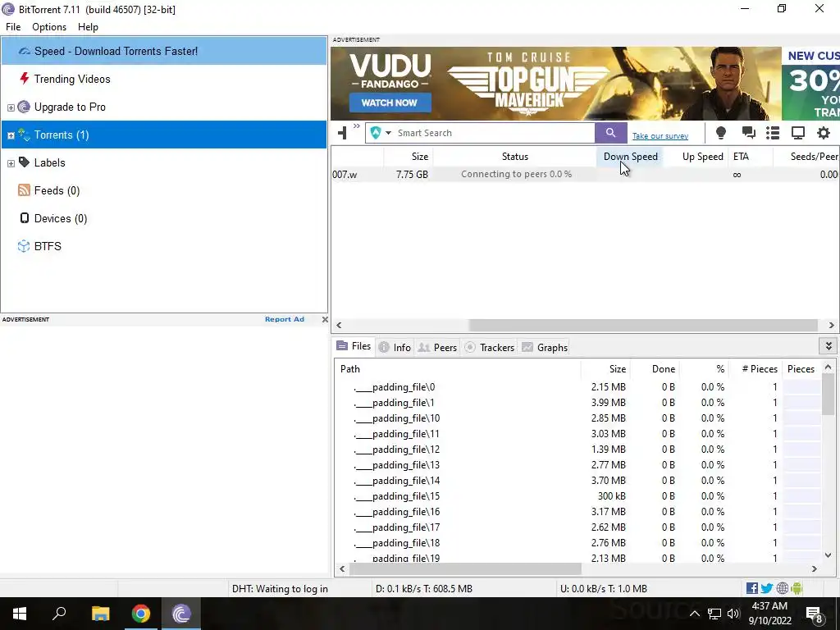Screen dimensions: 840x630
Task: Click the Upgrade to Pro logo icon
Action: click(x=24, y=107)
